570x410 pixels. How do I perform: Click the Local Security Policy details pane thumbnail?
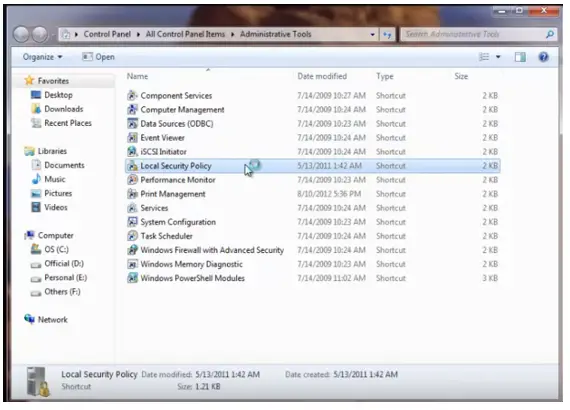tap(37, 381)
